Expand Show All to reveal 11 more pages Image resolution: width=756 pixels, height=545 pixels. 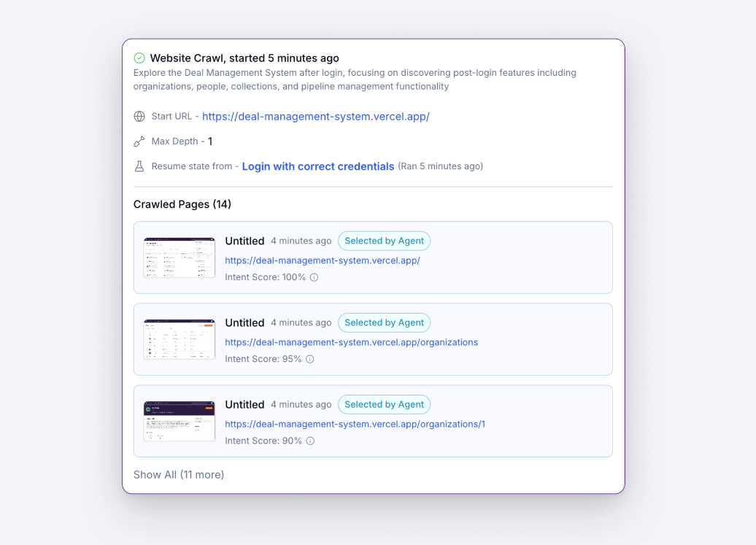(x=179, y=474)
